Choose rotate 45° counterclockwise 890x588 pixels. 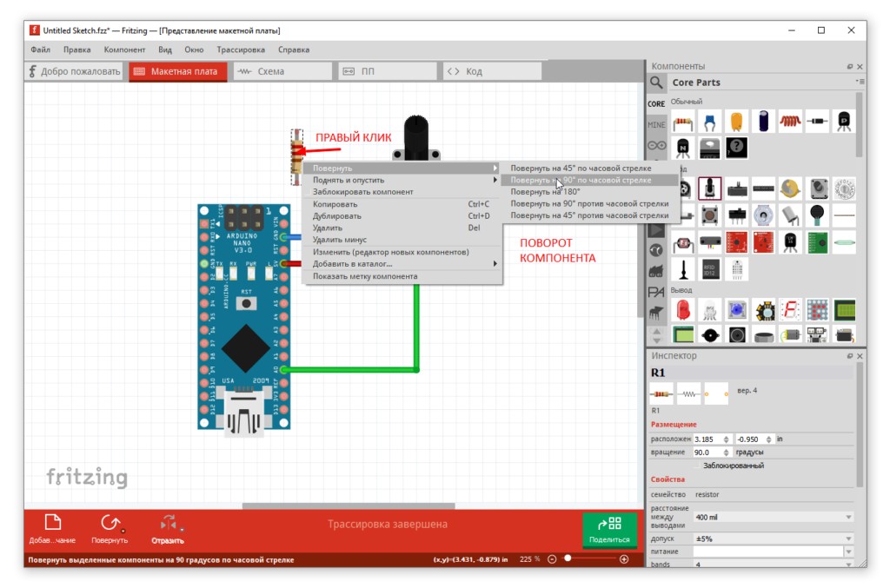pyautogui.click(x=590, y=215)
